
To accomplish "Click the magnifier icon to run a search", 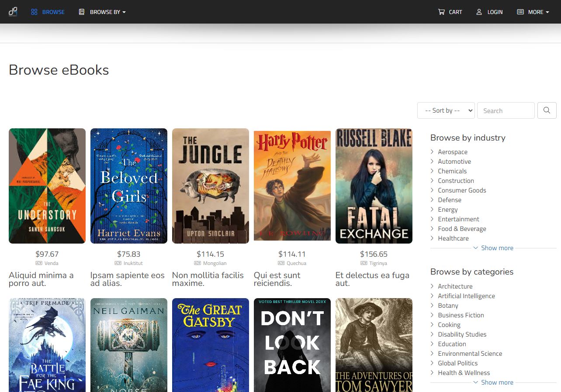I will 547,110.
